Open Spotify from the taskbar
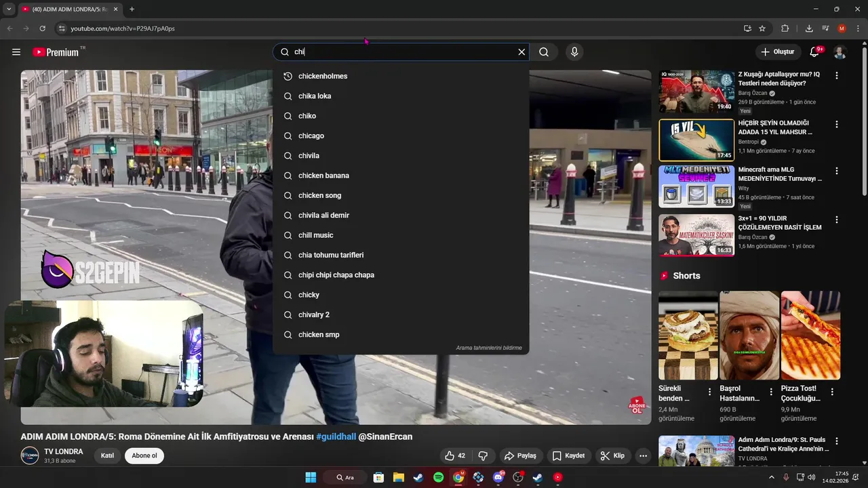This screenshot has width=868, height=488. point(438,477)
